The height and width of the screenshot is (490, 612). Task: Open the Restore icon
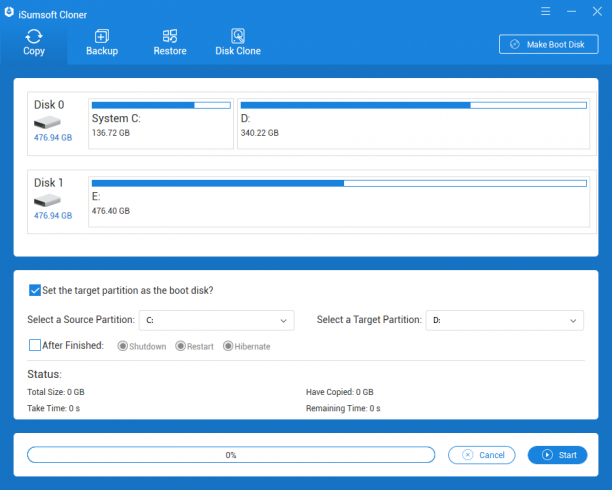[x=170, y=36]
